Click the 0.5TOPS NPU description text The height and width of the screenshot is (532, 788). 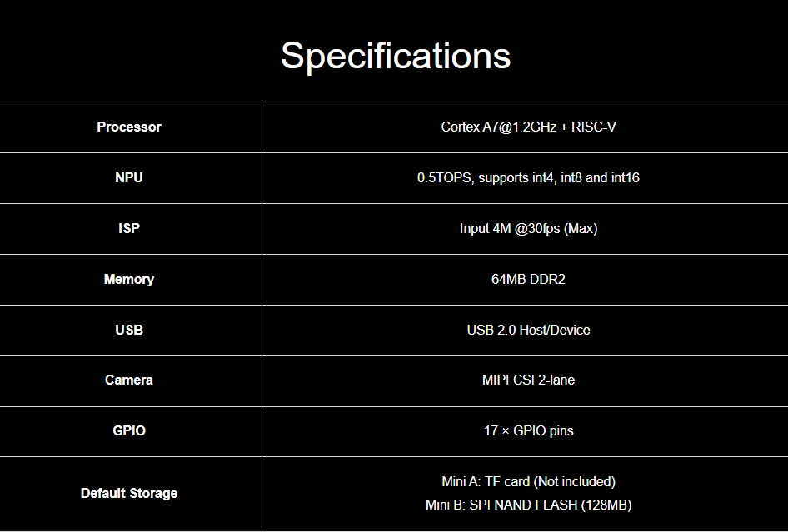point(528,178)
